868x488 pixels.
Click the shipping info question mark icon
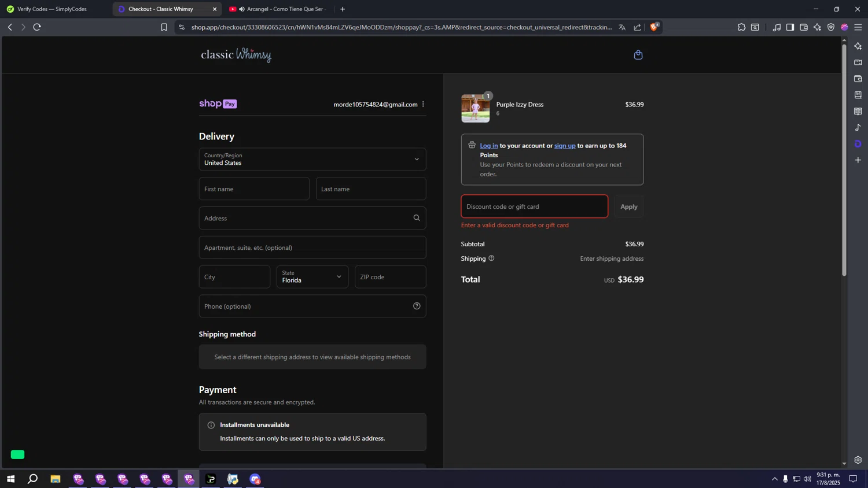click(x=491, y=258)
